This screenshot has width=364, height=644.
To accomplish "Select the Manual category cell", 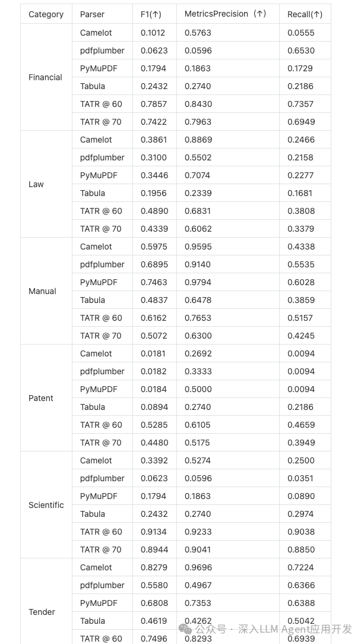I will click(x=42, y=291).
